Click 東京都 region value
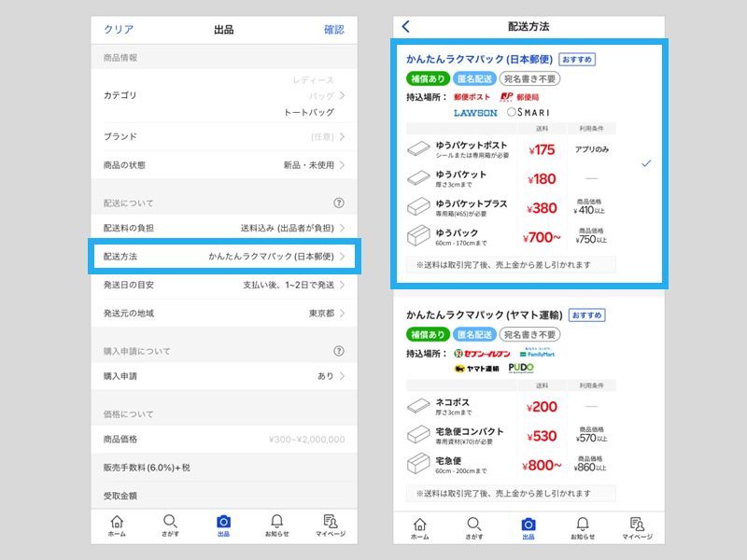 click(x=321, y=314)
